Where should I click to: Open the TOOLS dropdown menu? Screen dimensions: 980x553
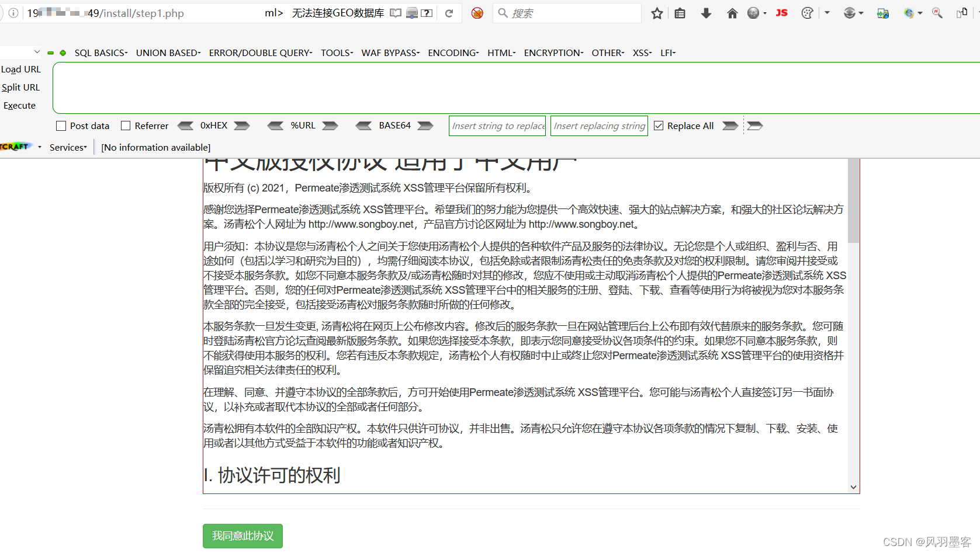pyautogui.click(x=337, y=53)
